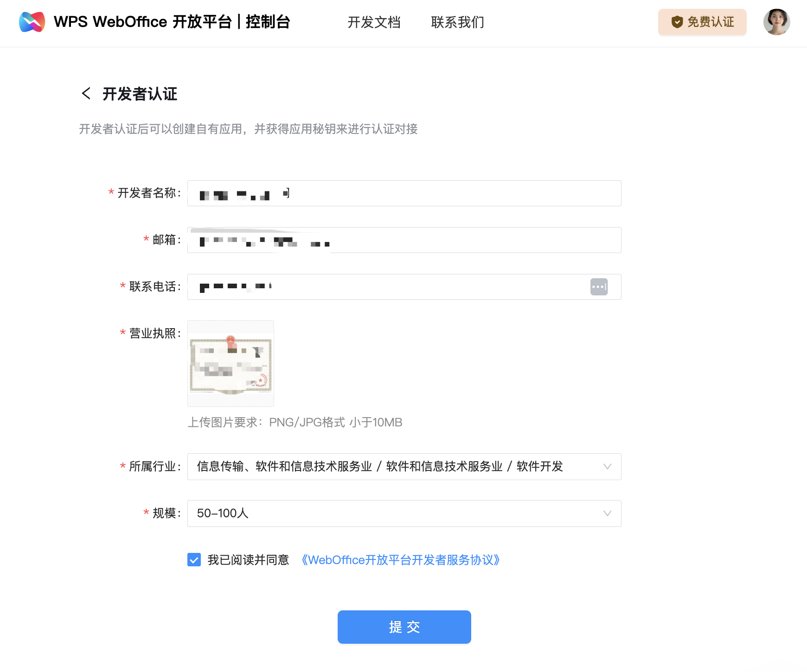Screen dimensions: 807x672
Task: Uncheck the 我已阅读并同意 agreement checkbox
Action: click(194, 560)
